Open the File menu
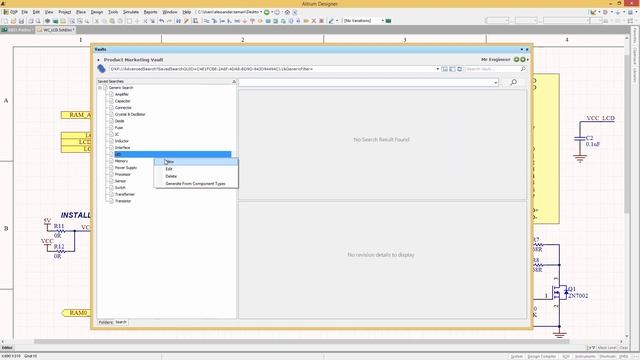640x360 pixels. (24, 12)
